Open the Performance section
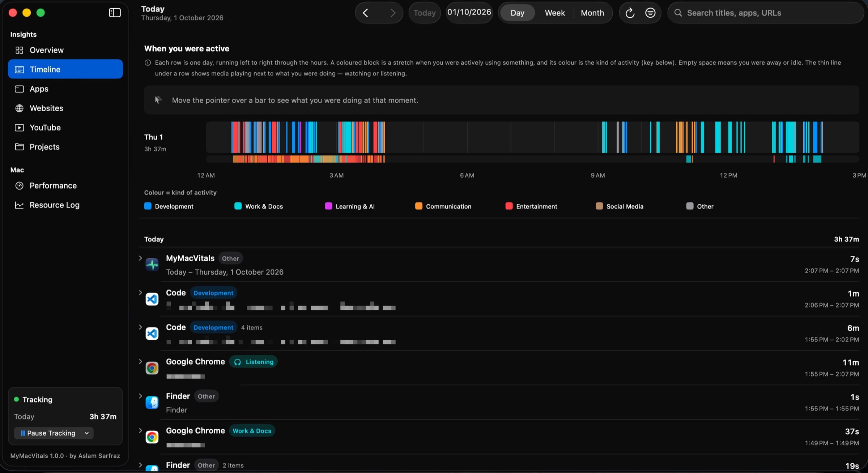Image resolution: width=868 pixels, height=473 pixels. coord(65,185)
